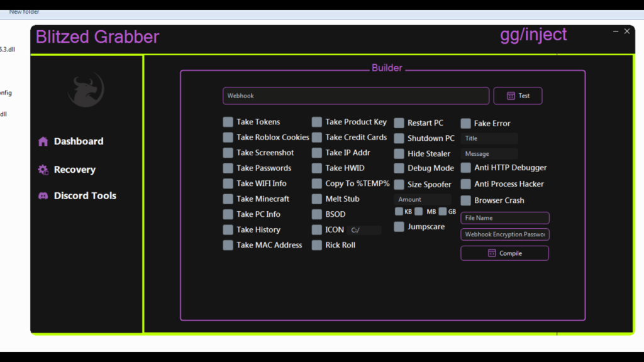Focus the Fake Error Message field

(x=489, y=153)
